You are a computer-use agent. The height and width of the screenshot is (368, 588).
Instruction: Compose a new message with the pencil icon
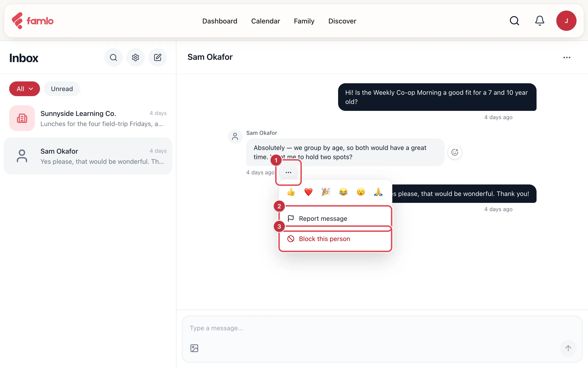tap(158, 57)
